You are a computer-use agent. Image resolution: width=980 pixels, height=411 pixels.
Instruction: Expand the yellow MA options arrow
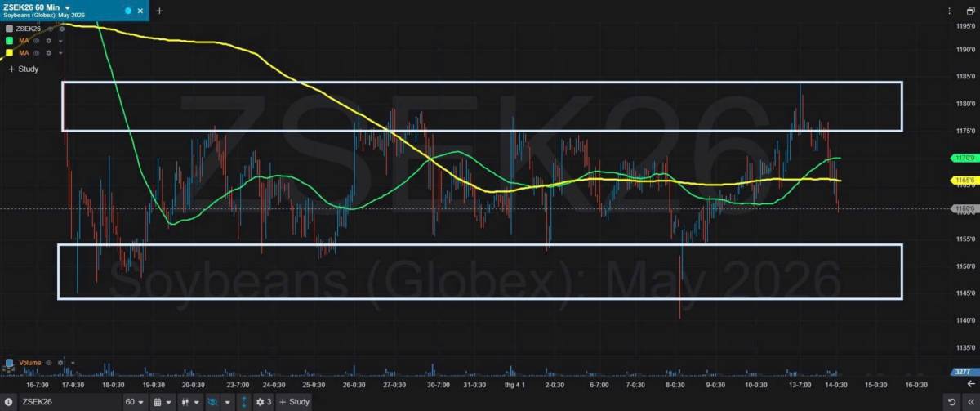coord(60,53)
